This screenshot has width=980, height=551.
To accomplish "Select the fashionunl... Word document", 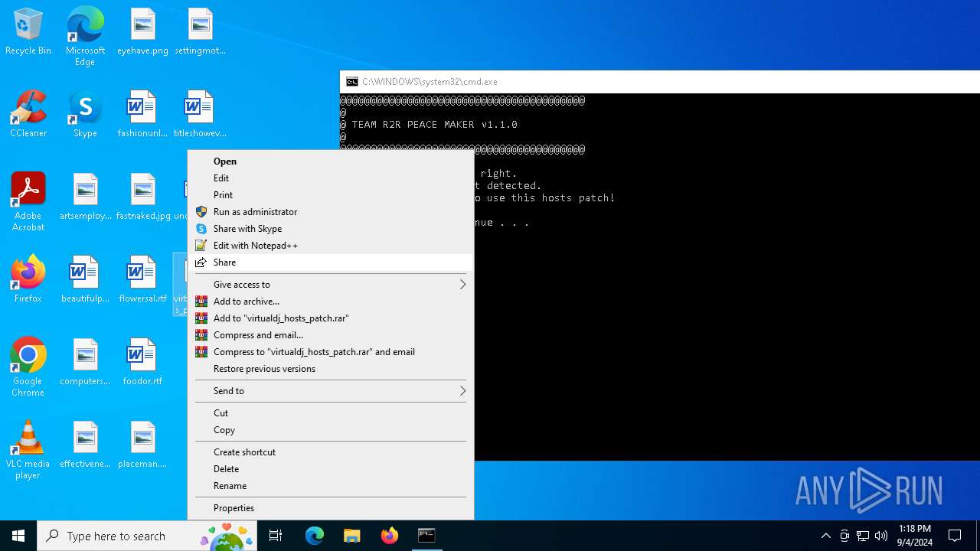I will point(142,115).
